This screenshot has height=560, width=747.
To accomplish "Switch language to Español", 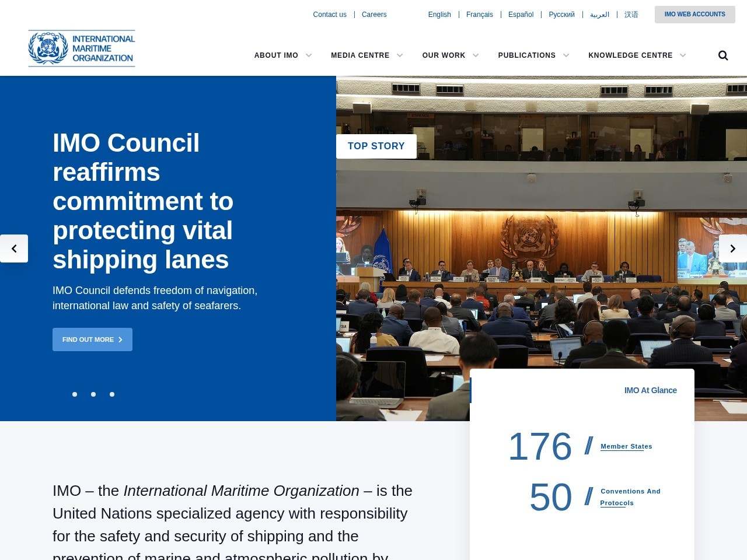I will 521,15.
